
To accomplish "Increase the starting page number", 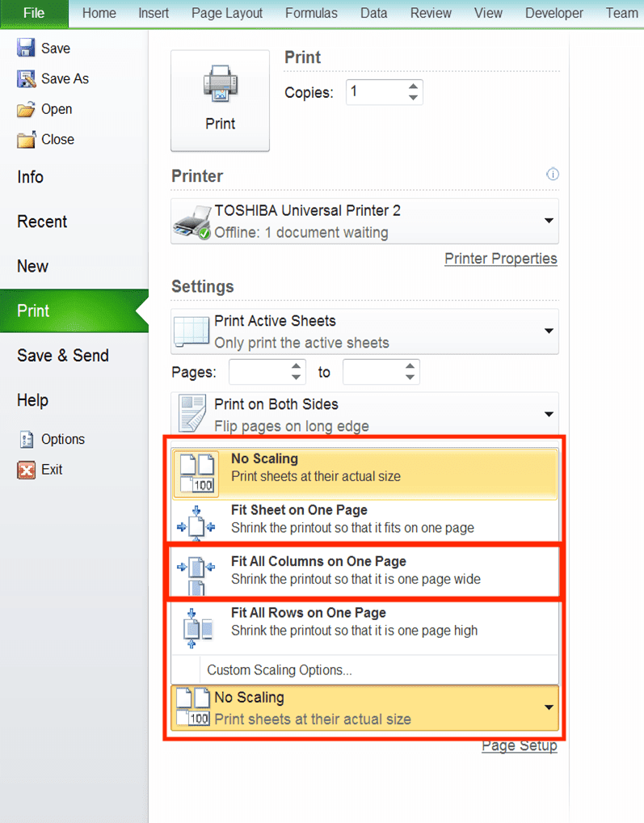I will [x=297, y=366].
